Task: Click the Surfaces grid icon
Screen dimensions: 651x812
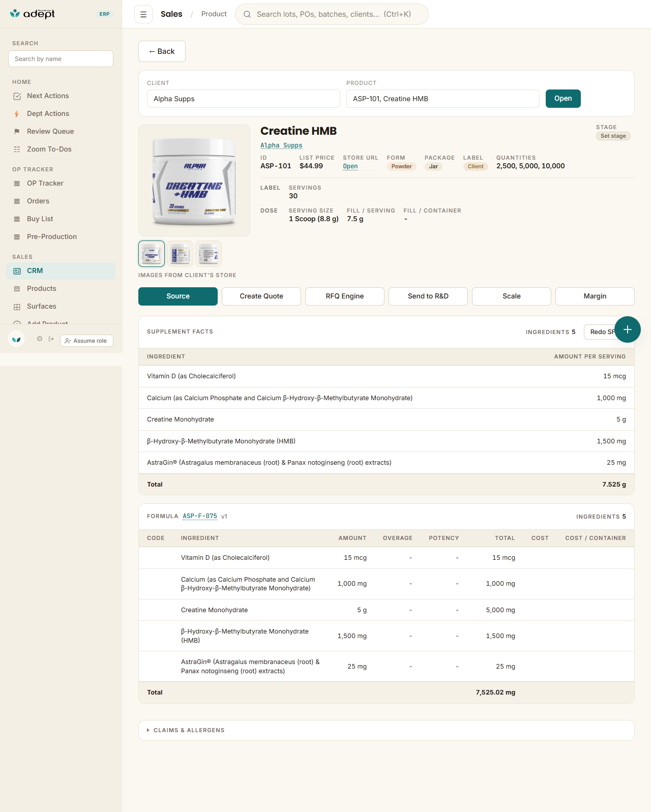Action: pos(17,307)
